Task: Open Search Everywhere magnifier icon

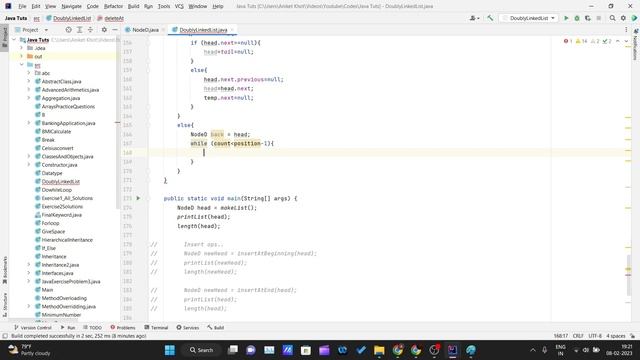Action: point(612,18)
